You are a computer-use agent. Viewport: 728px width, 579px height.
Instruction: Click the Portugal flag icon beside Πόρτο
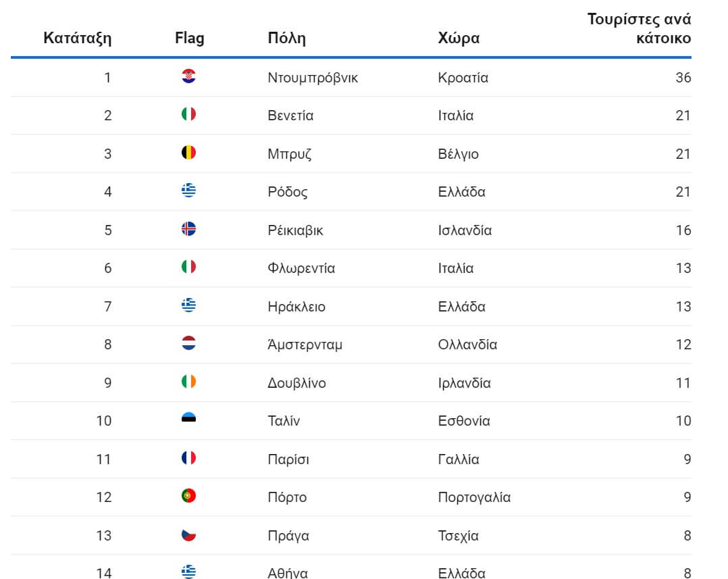(189, 497)
